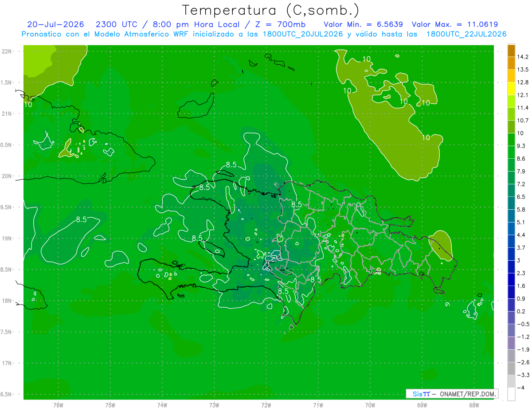Click "3.7" on the color scale
The width and height of the screenshot is (532, 411).
tap(521, 247)
